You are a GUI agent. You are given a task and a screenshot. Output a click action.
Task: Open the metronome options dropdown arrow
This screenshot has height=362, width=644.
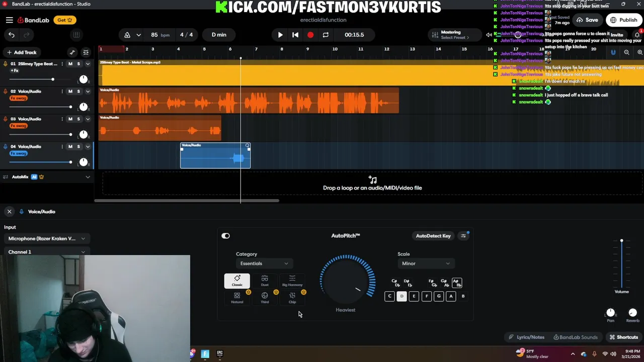(x=138, y=35)
